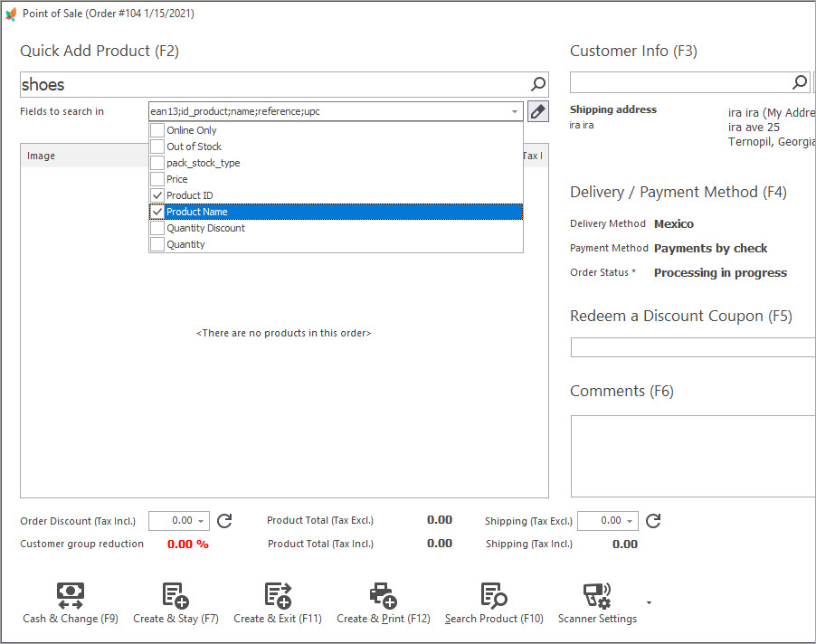816x644 pixels.
Task: Open the Order Discount value dropdown
Action: click(x=201, y=521)
